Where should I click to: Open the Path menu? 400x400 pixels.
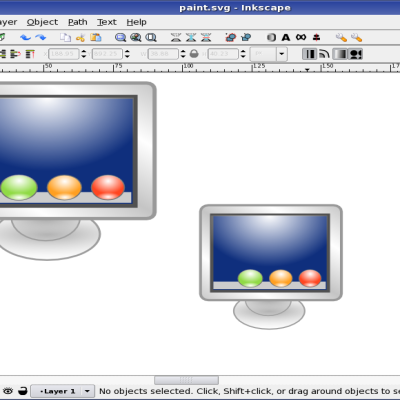click(x=78, y=22)
